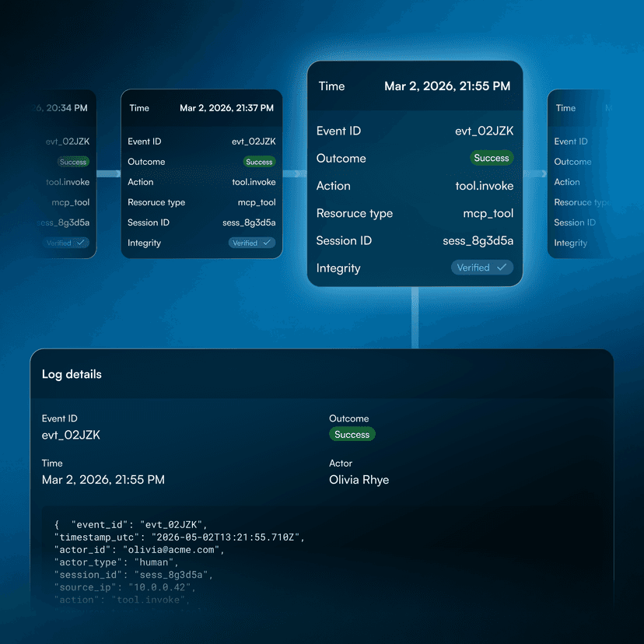Select the Verified badge in the 21:55 PM card
The height and width of the screenshot is (644, 644).
(482, 268)
